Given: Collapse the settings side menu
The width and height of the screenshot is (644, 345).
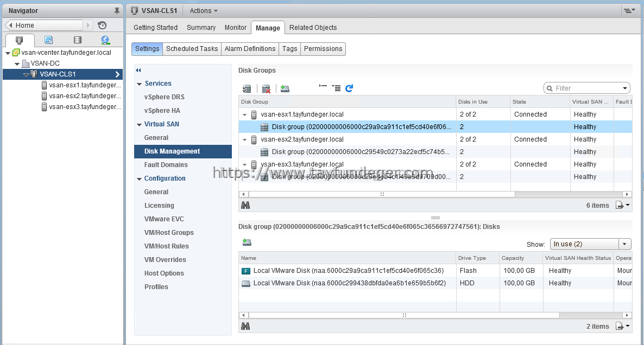Looking at the screenshot, I should click(138, 71).
